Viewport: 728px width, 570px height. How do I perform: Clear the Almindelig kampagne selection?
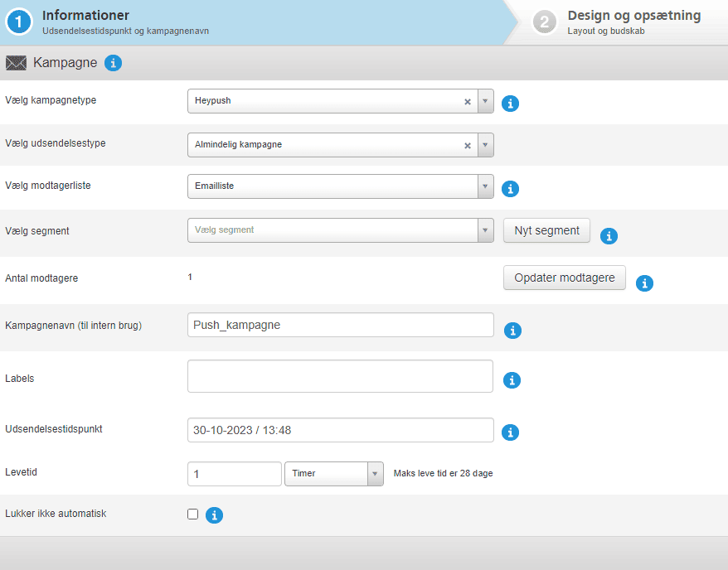(467, 145)
